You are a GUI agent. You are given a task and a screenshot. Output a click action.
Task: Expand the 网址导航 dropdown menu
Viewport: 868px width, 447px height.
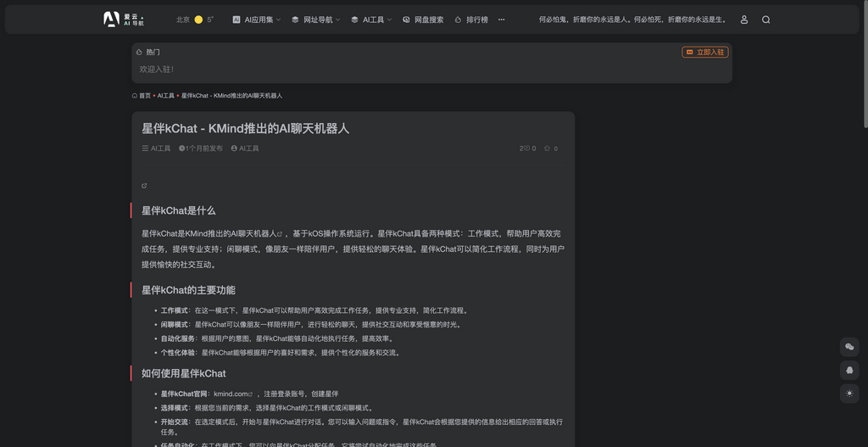click(315, 20)
